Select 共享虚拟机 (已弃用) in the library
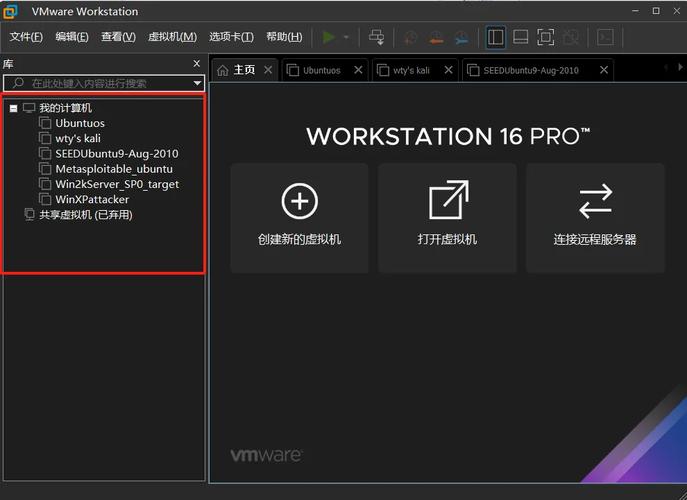Viewport: 687px width, 500px height. (x=86, y=215)
